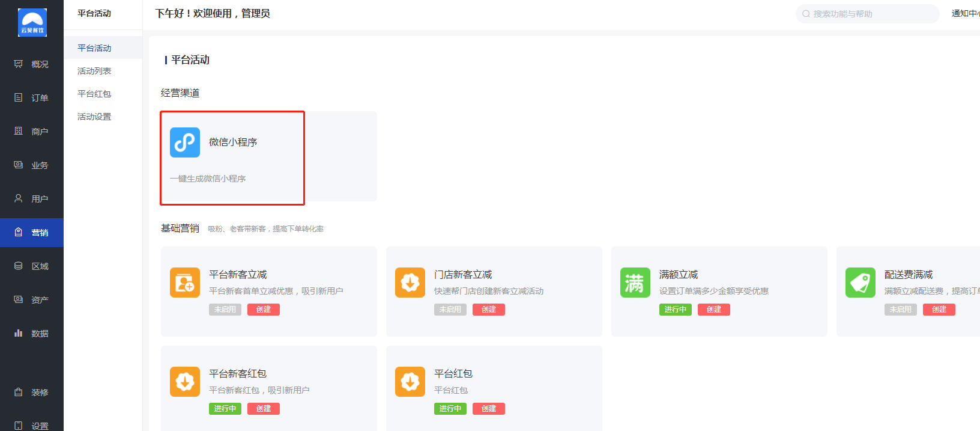Click 创建 for 平台新客红包
980x431 pixels.
(264, 409)
